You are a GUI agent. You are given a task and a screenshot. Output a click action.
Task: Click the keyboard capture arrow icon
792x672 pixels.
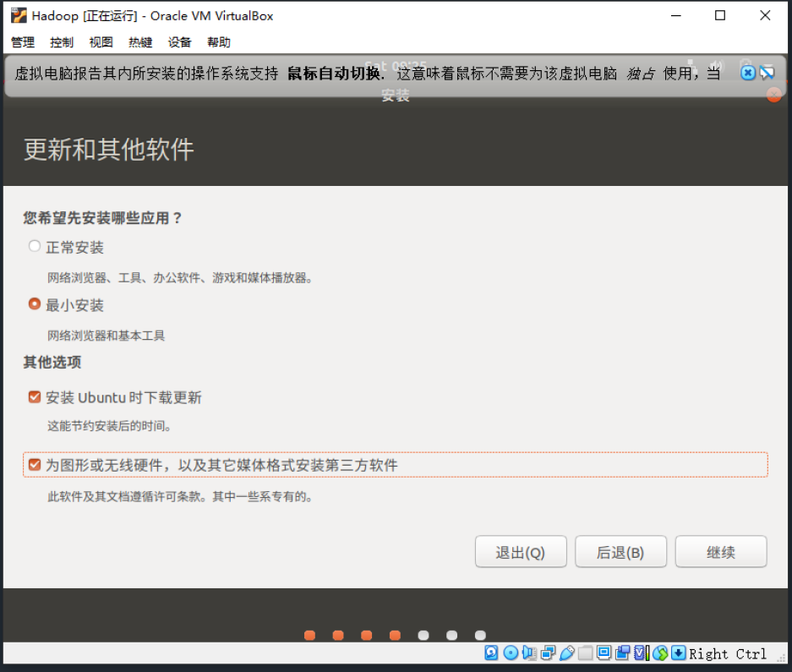tap(679, 653)
